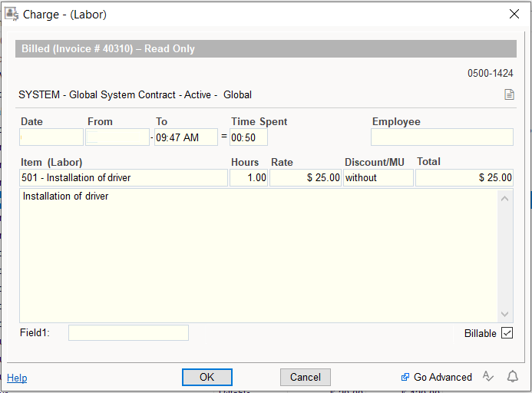
Task: Click the Date input field
Action: 51,137
